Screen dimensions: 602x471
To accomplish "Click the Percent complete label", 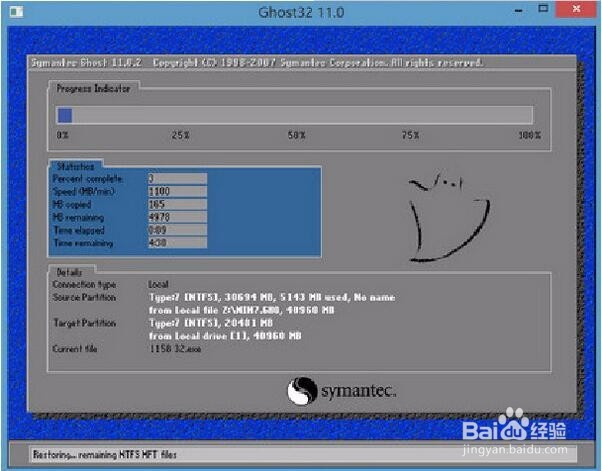I will pos(88,178).
